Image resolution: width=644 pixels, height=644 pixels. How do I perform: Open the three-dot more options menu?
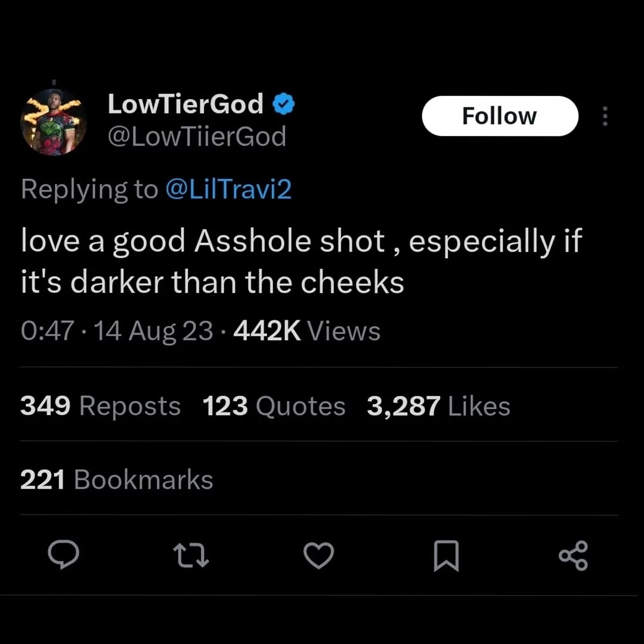pyautogui.click(x=605, y=116)
